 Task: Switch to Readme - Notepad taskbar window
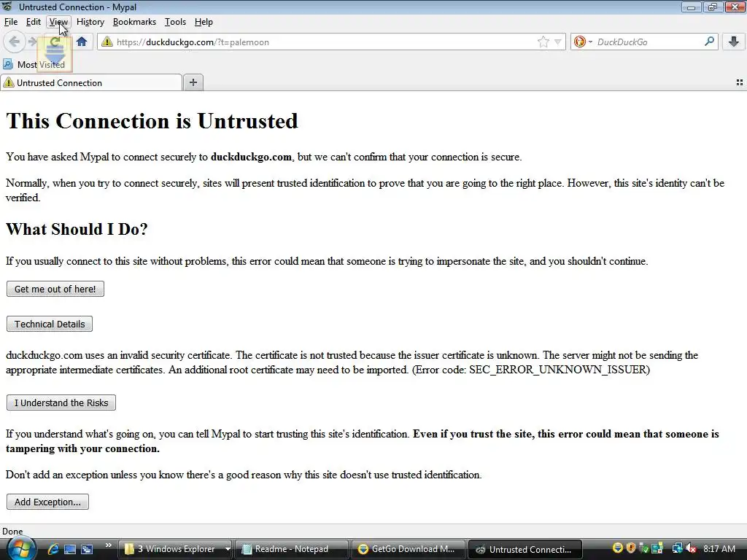coord(292,549)
